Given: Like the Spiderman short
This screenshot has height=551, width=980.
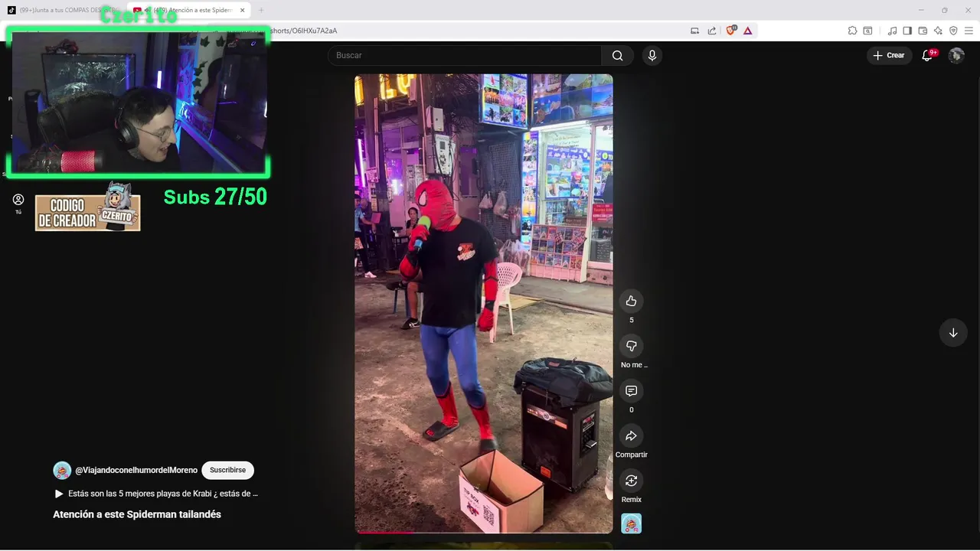Looking at the screenshot, I should (x=631, y=301).
